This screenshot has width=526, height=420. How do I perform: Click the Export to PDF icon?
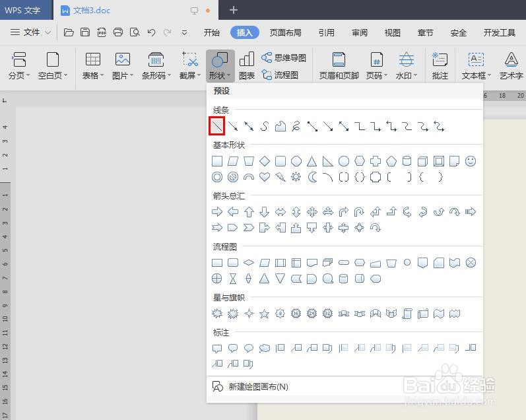coord(102,32)
